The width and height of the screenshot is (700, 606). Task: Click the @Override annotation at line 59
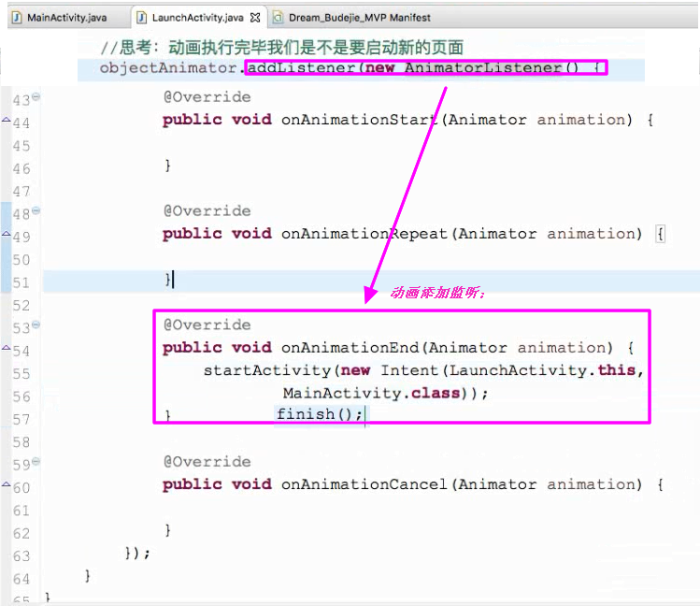(207, 461)
